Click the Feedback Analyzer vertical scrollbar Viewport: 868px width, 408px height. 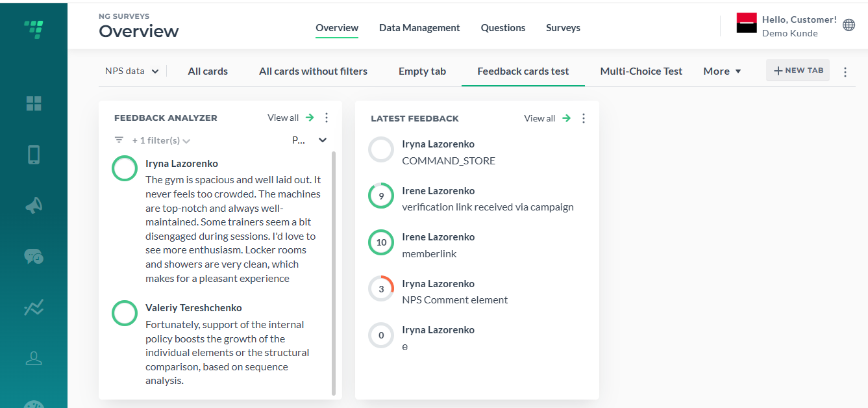(x=334, y=273)
